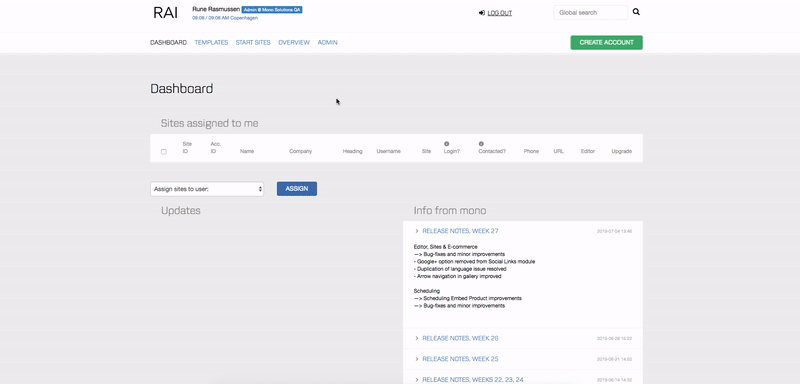Screen dimensions: 800x384
Task: Open the Dashboard menu item
Action: click(168, 42)
